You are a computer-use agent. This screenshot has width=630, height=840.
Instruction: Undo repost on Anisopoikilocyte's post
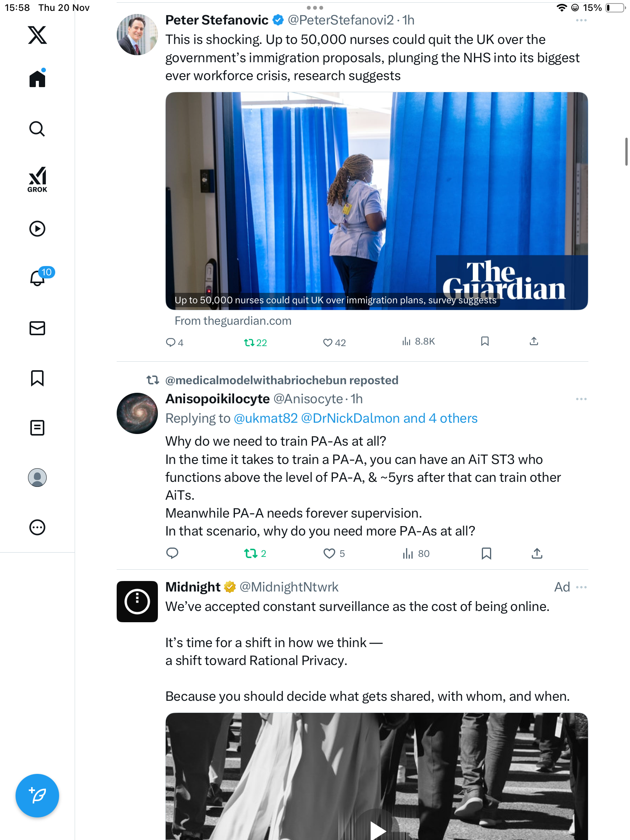(x=251, y=553)
